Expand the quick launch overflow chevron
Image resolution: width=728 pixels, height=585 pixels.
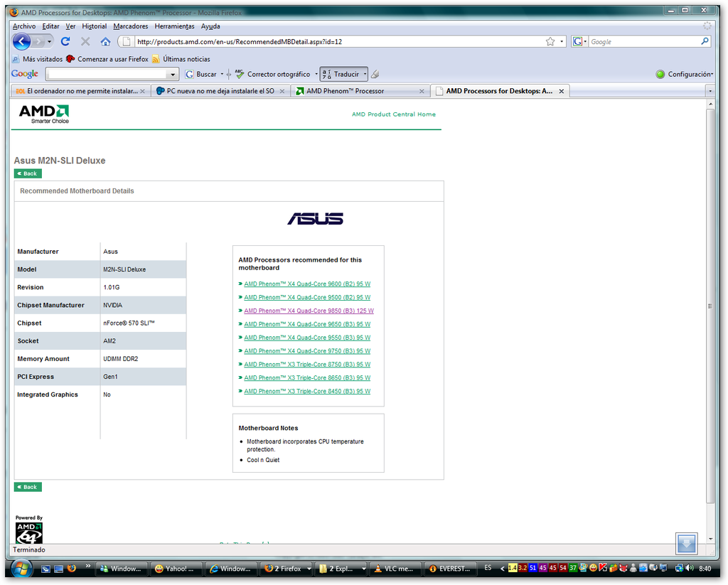click(87, 566)
